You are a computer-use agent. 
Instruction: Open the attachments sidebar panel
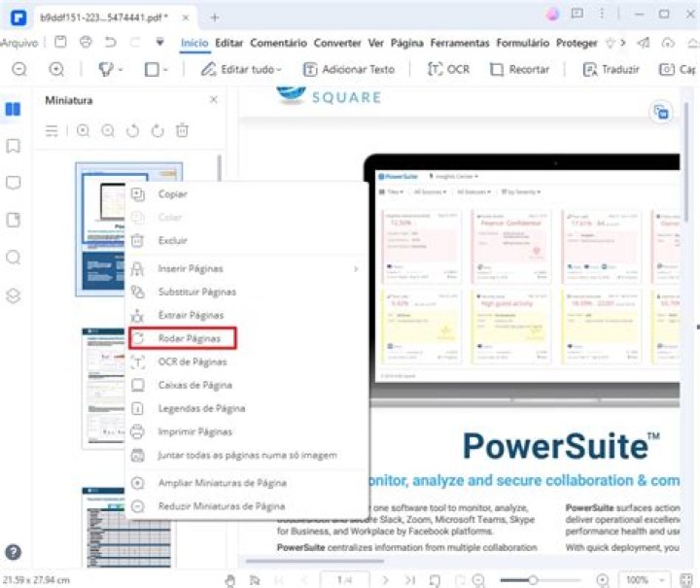pyautogui.click(x=13, y=220)
